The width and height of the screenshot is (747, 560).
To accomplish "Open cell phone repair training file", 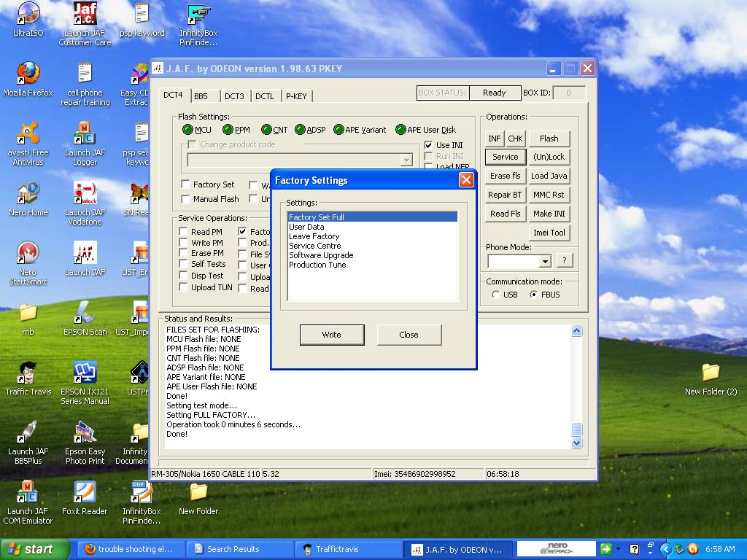I will [x=85, y=85].
